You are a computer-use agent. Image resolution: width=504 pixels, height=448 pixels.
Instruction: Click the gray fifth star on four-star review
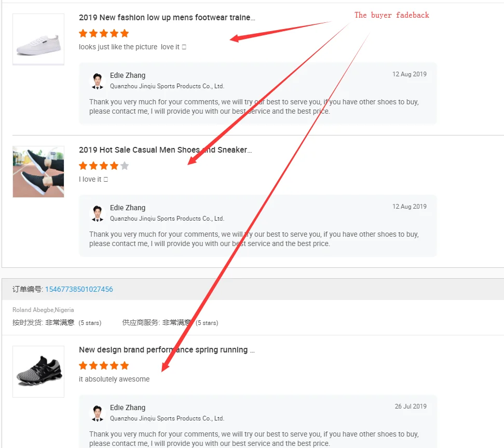tap(125, 166)
